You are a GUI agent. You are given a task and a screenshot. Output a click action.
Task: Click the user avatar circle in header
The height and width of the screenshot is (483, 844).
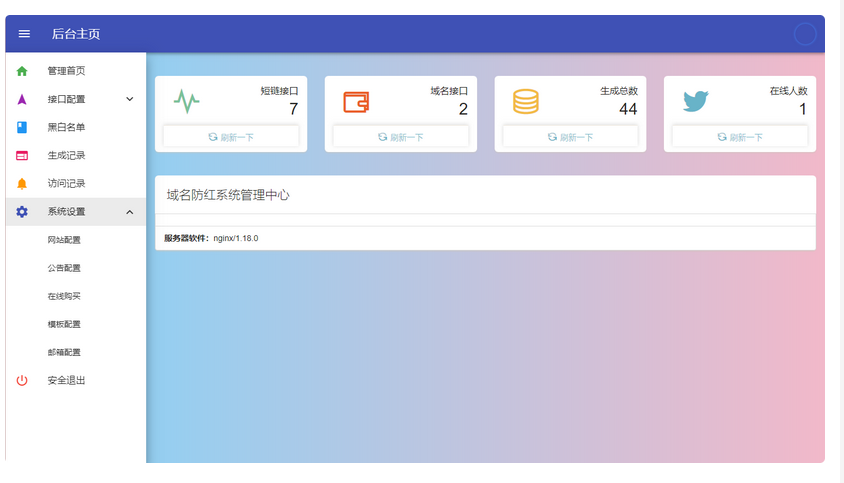pyautogui.click(x=805, y=34)
